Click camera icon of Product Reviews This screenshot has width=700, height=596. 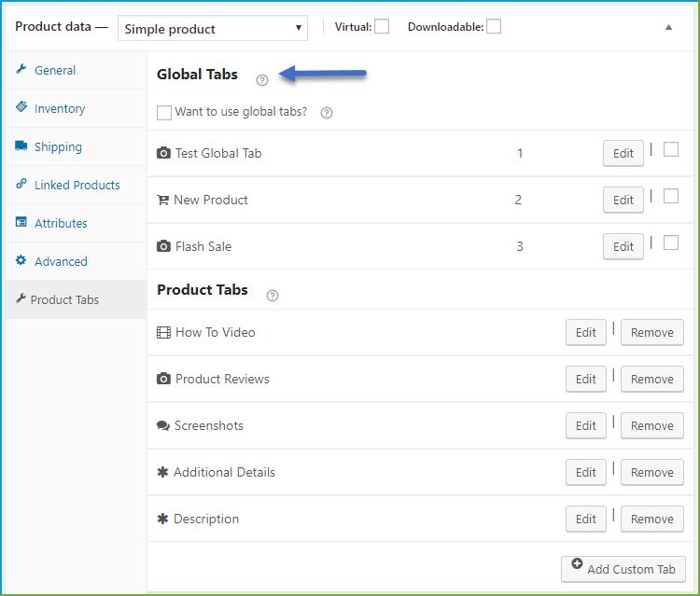(x=163, y=379)
